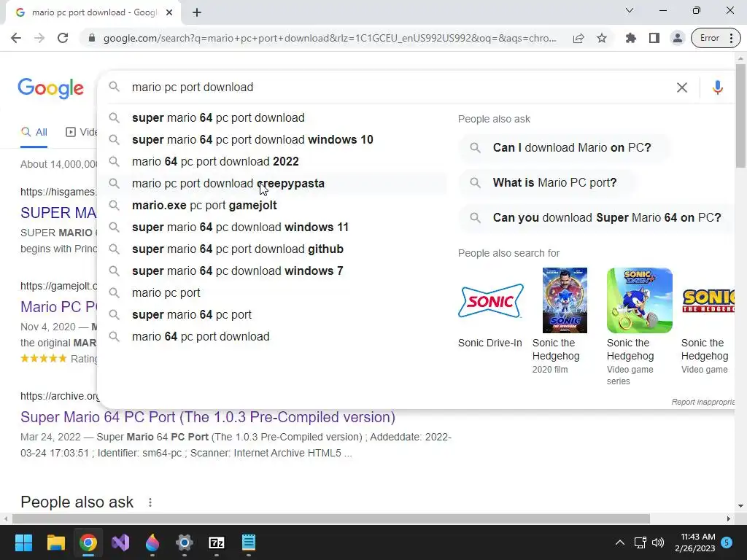The height and width of the screenshot is (560, 747).
Task: Click the lock icon in the address bar
Action: pos(92,38)
